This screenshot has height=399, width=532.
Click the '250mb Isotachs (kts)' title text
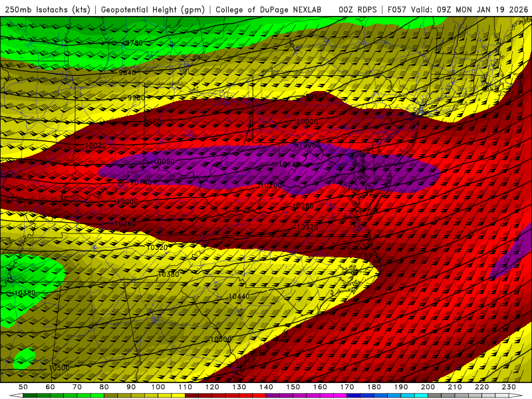tap(48, 9)
